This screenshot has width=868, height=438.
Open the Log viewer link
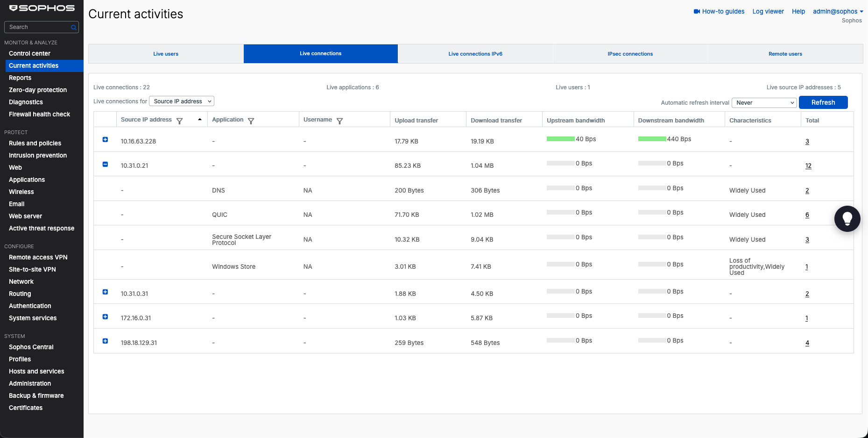(768, 11)
